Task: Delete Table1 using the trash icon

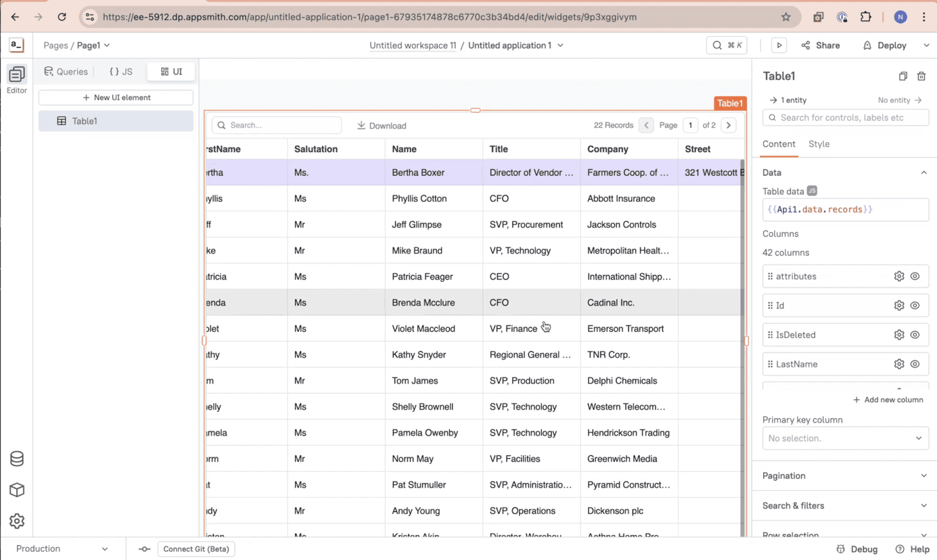Action: point(921,76)
